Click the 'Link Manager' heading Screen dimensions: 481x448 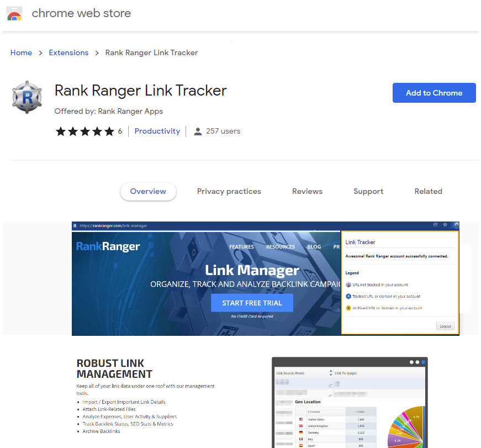tap(252, 270)
